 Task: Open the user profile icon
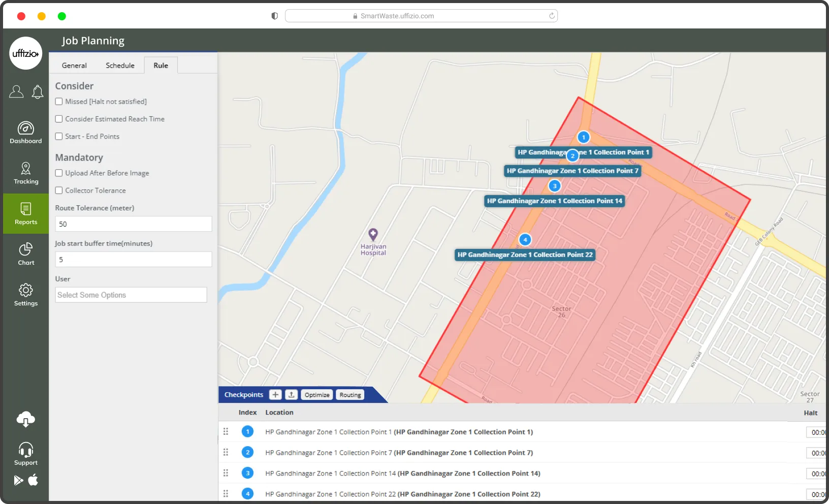pos(16,92)
